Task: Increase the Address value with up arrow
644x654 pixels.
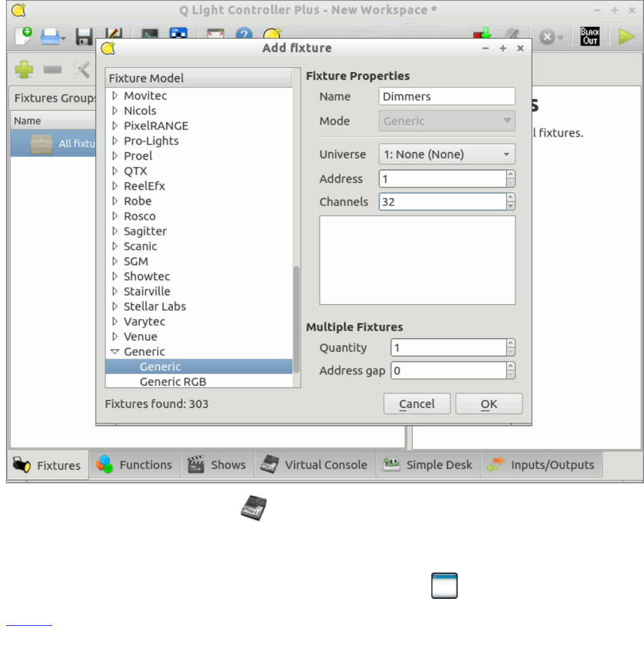Action: [510, 174]
